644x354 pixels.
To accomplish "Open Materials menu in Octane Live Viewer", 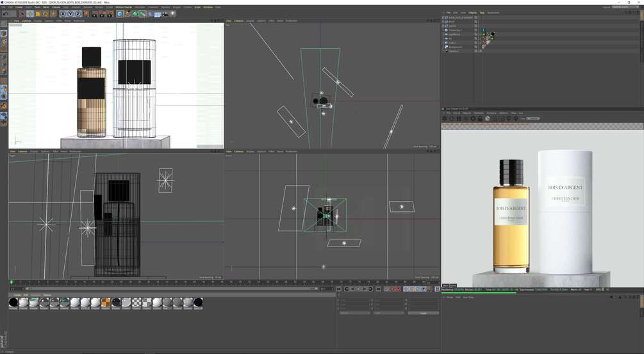I will pyautogui.click(x=479, y=113).
